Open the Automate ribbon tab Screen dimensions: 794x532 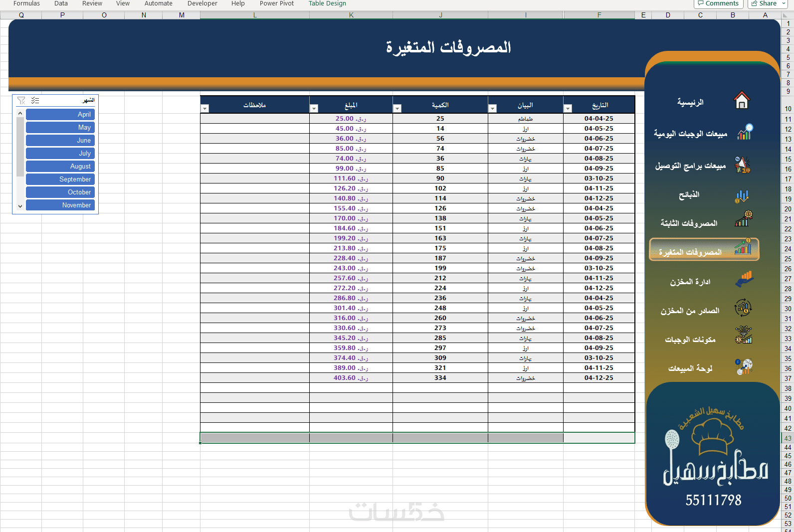[x=159, y=3]
